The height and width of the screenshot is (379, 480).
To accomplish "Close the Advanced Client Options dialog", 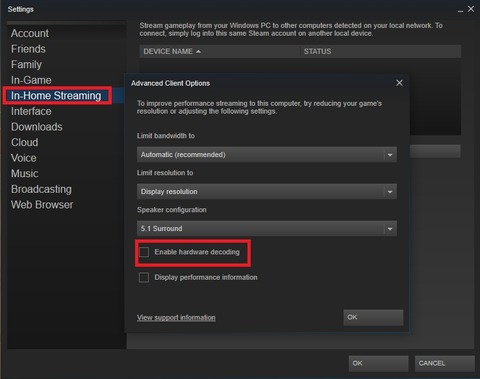I will pyautogui.click(x=399, y=83).
